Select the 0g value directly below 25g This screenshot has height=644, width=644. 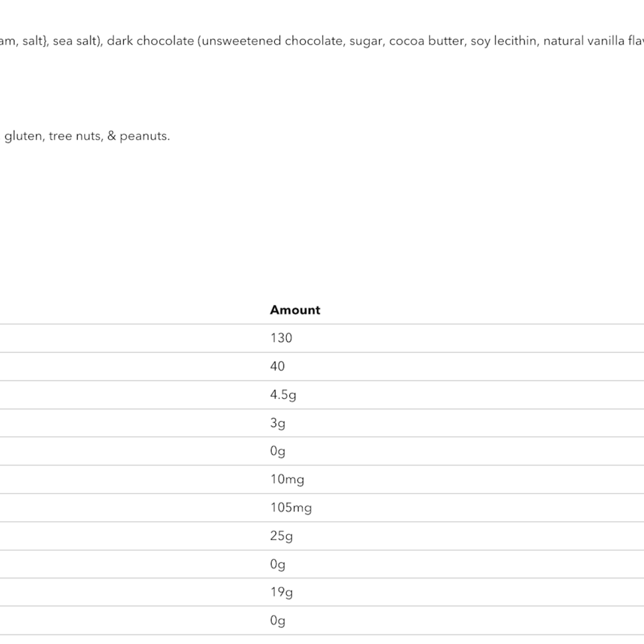277,565
